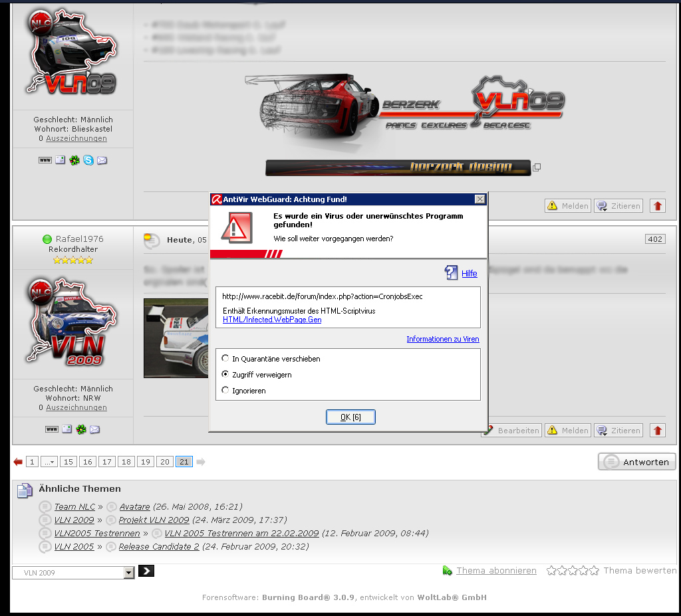Open the 'HTML/Infected.WebPage.Gen' virus link
Viewport: 681px width, 616px height.
pos(272,320)
